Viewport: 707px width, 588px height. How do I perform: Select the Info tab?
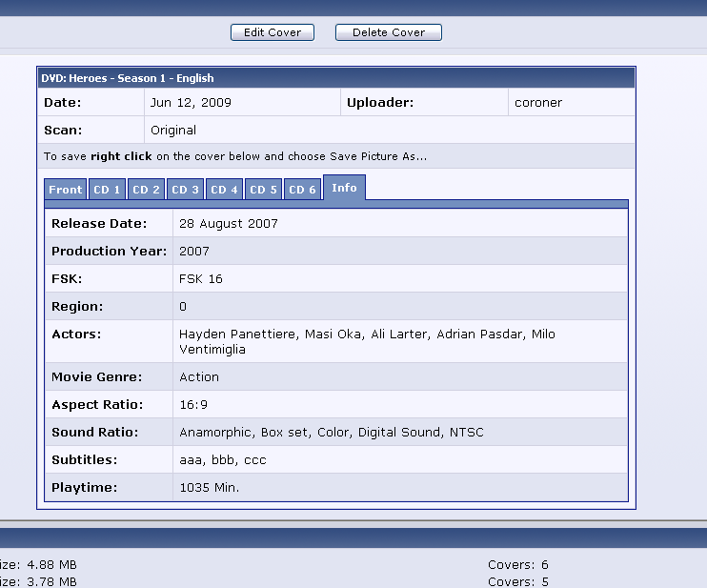344,188
